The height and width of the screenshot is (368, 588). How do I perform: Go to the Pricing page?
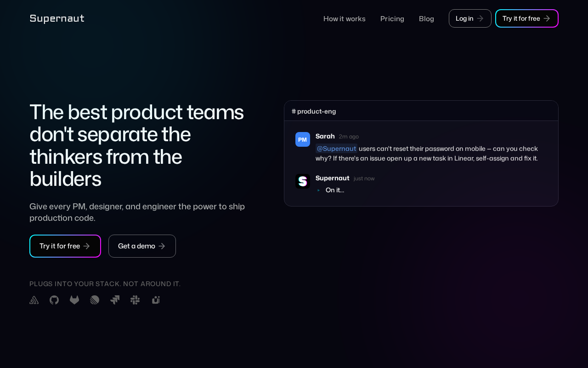tap(392, 18)
